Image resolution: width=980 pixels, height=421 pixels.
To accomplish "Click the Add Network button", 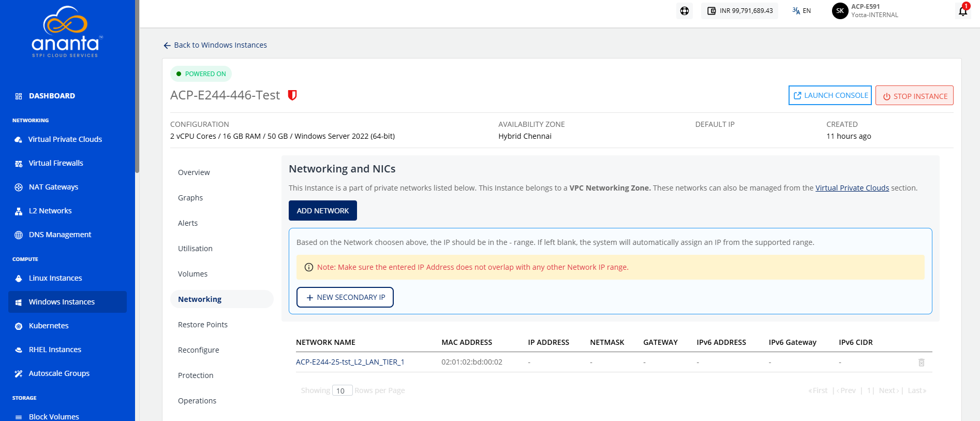I will coord(323,211).
